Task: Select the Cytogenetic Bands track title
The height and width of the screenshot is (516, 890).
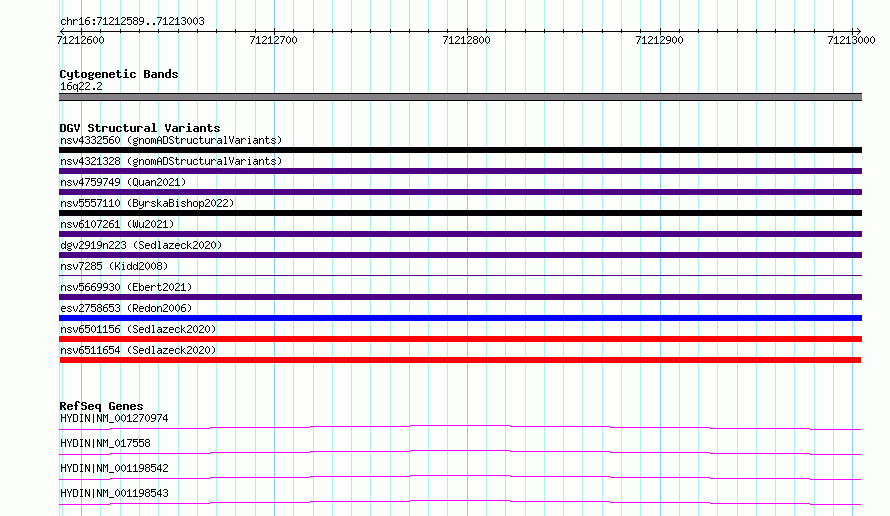Action: tap(119, 74)
